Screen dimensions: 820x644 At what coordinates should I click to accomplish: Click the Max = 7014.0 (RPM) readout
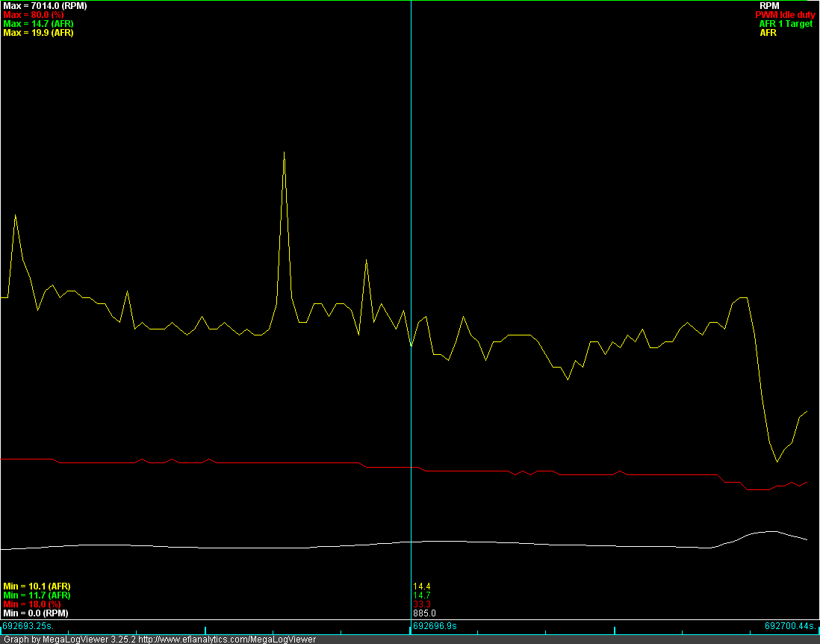point(45,6)
